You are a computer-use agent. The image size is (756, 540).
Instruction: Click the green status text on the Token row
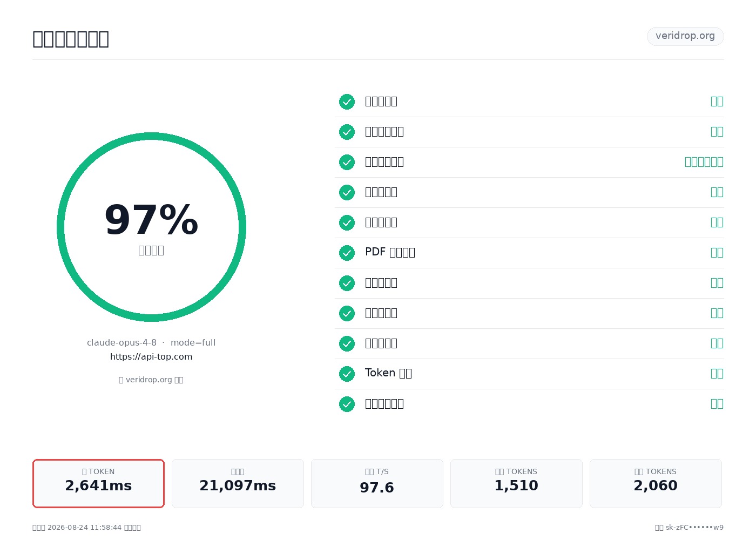(x=717, y=373)
